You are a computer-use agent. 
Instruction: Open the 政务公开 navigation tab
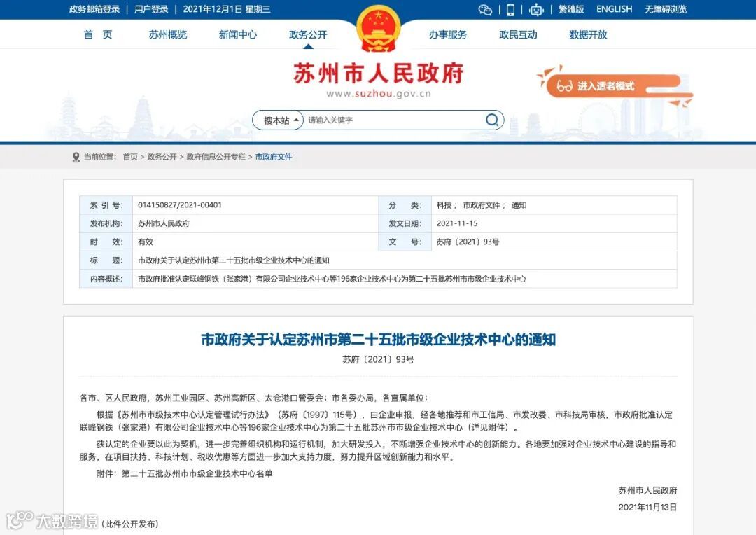308,35
